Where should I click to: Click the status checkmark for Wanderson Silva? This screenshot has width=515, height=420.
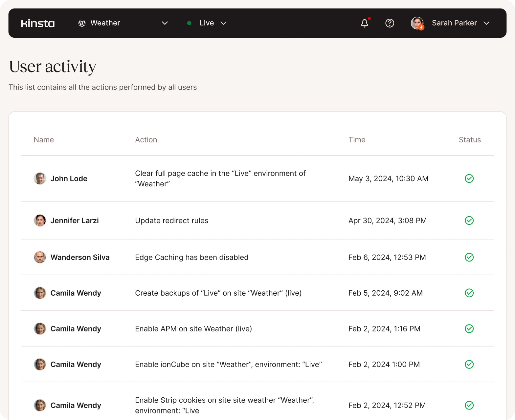(x=469, y=257)
